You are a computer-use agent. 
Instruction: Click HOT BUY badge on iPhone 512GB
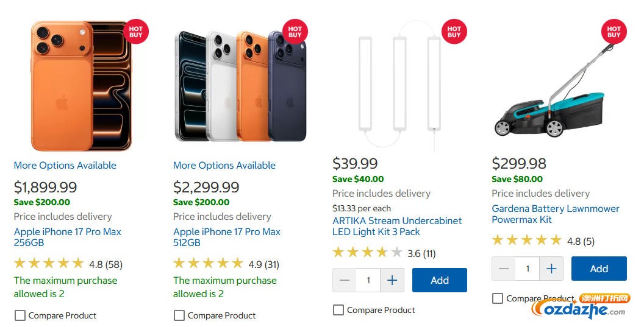point(295,32)
